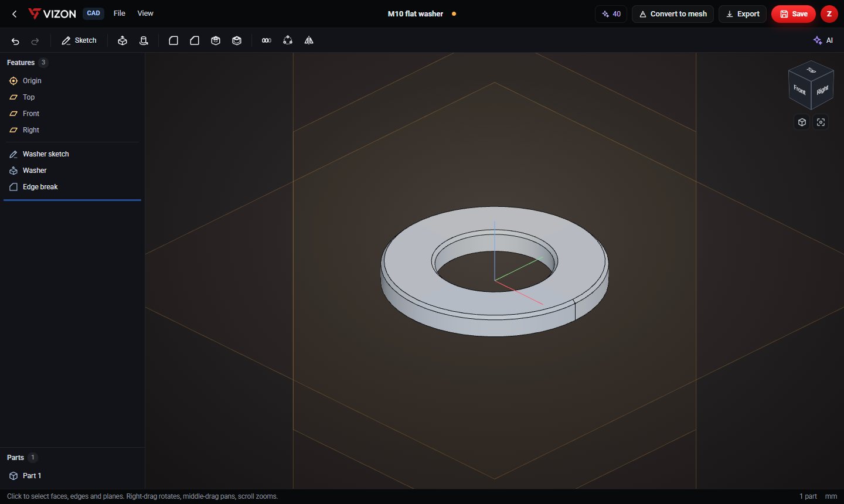
Task: Select the Edge break feature
Action: click(72, 187)
